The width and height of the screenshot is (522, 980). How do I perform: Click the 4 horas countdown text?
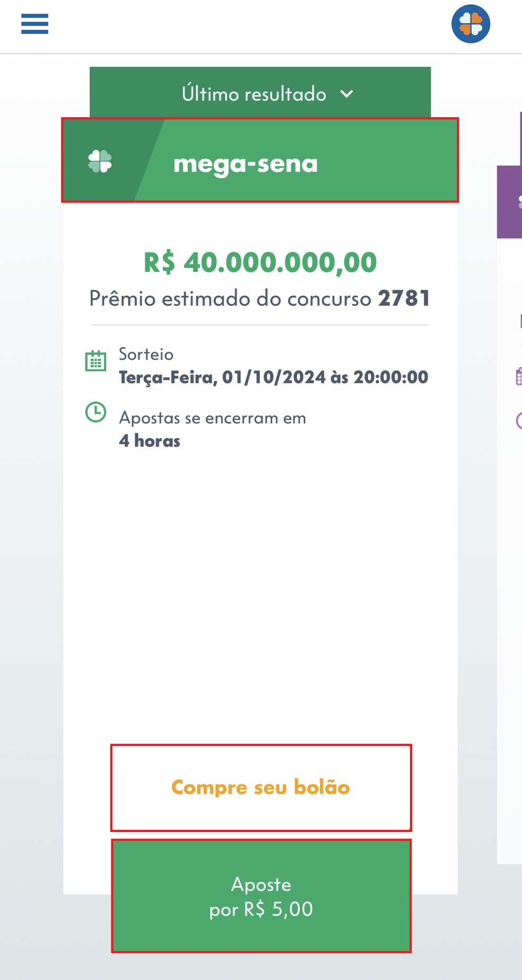tap(150, 440)
